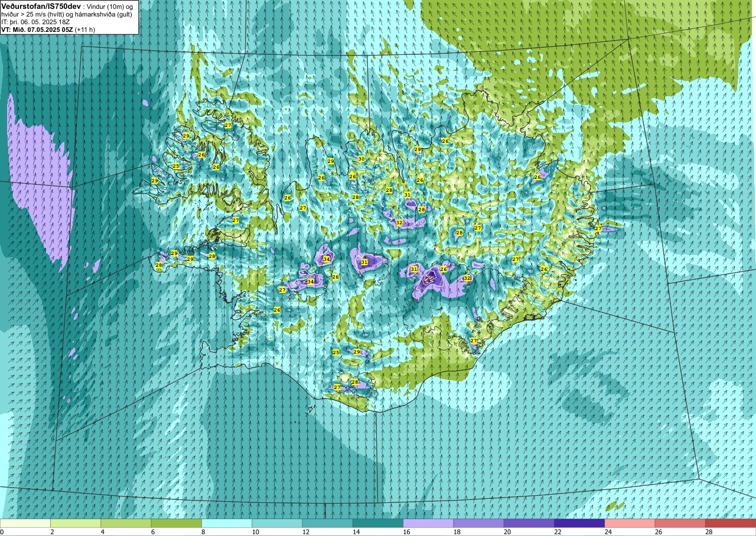Click the legend scale number "0"

tap(2, 532)
